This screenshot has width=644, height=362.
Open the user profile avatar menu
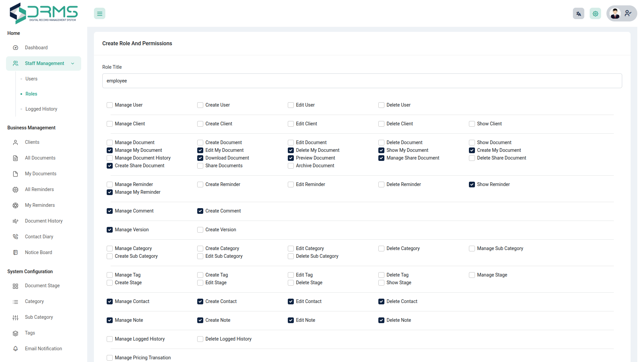(x=621, y=14)
